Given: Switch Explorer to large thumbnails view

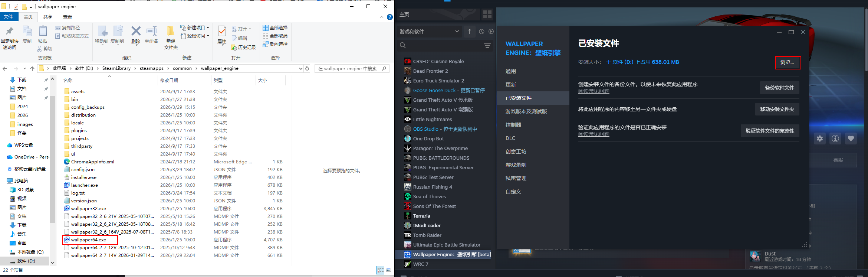Looking at the screenshot, I should 388,270.
